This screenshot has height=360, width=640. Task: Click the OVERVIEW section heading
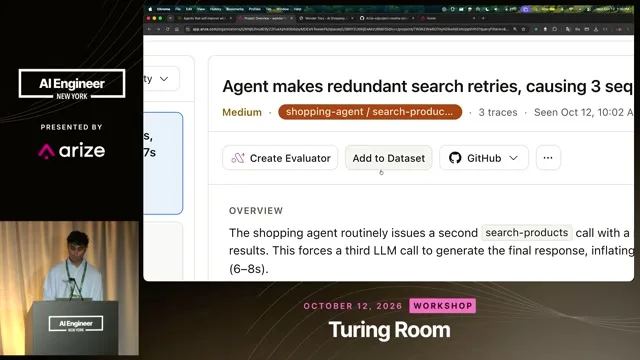256,211
